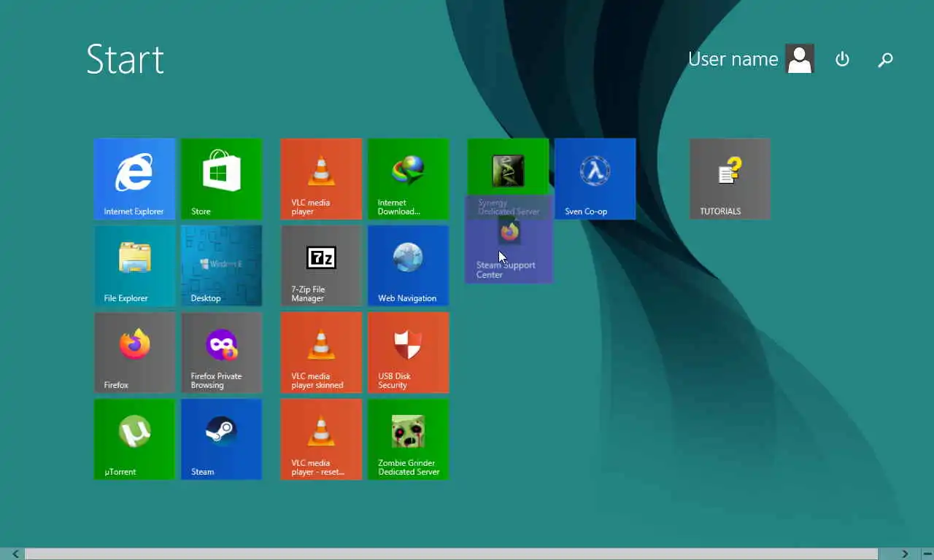Open the 7-Zip File Manager tile
The image size is (934, 560).
pos(321,265)
